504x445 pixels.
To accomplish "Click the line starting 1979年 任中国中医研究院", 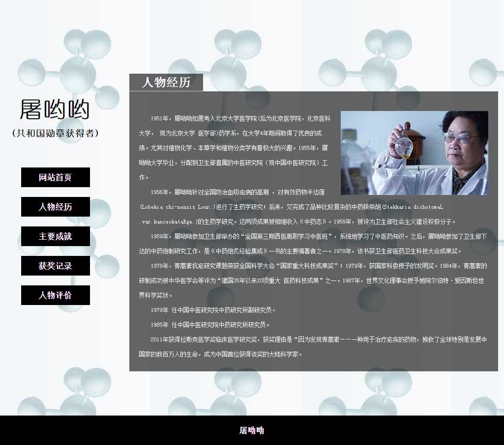I will coord(213,310).
